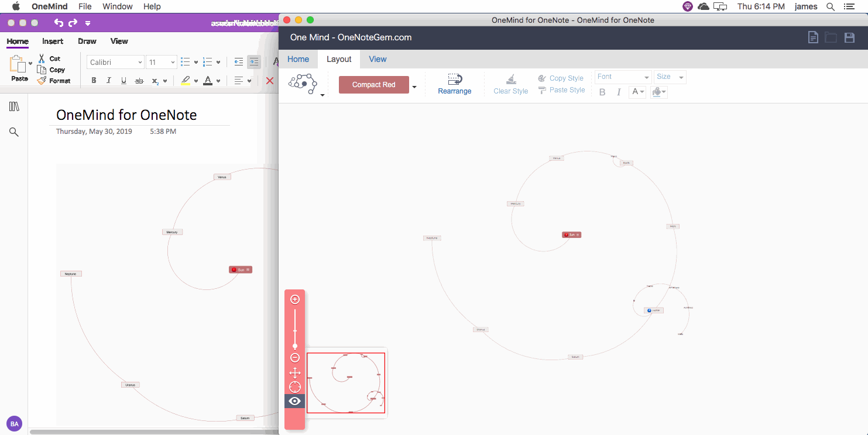
Task: Select the Sun root node in OneMind
Action: (572, 234)
